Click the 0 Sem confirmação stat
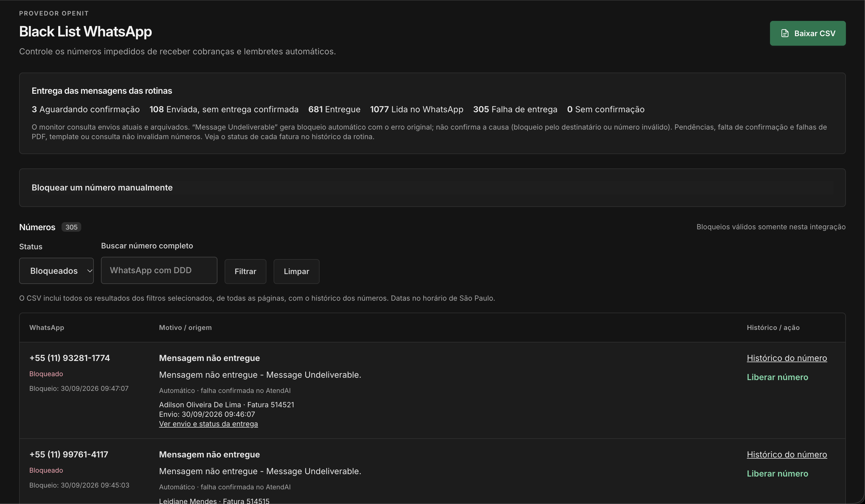865x504 pixels. 606,110
